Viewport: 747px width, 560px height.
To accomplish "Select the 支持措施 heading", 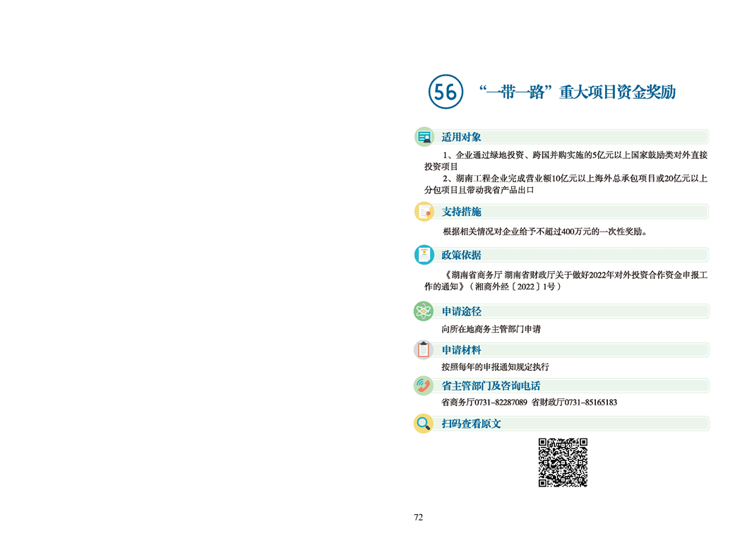I will click(x=461, y=212).
